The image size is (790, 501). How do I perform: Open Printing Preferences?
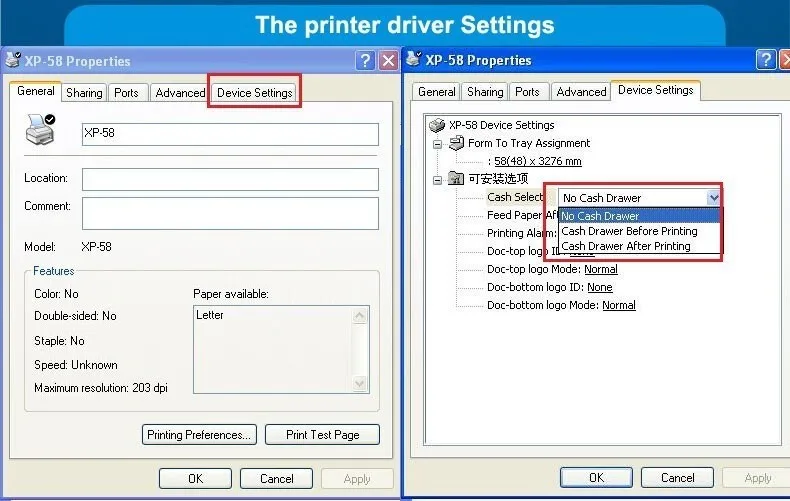[x=199, y=434]
